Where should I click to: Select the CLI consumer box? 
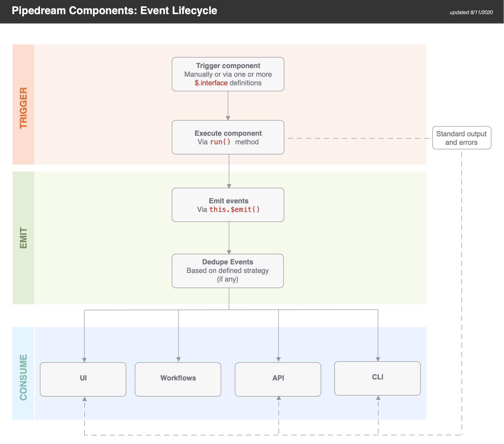click(x=377, y=378)
